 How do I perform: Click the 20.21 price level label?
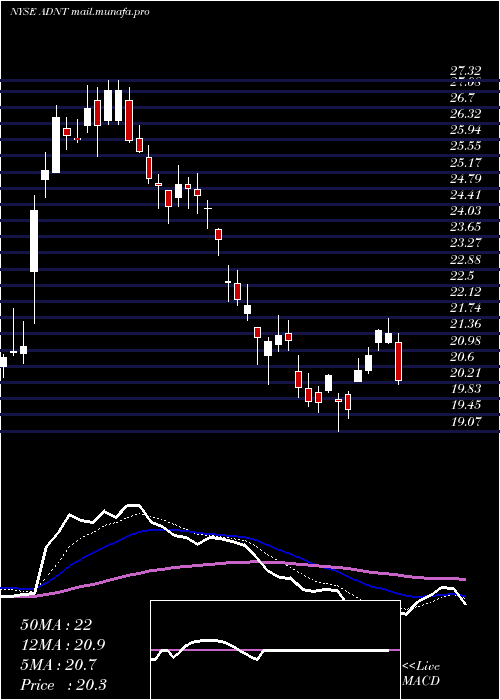click(465, 372)
